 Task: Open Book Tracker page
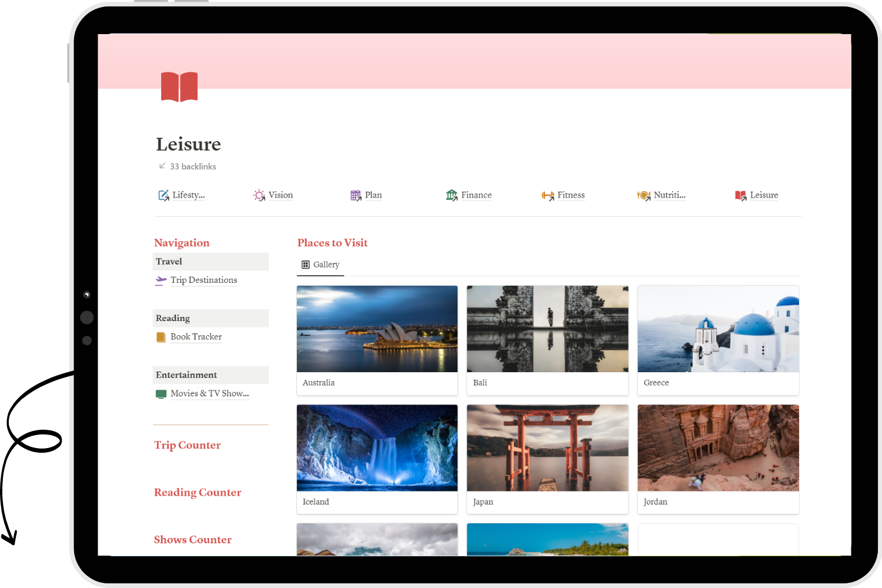(196, 337)
